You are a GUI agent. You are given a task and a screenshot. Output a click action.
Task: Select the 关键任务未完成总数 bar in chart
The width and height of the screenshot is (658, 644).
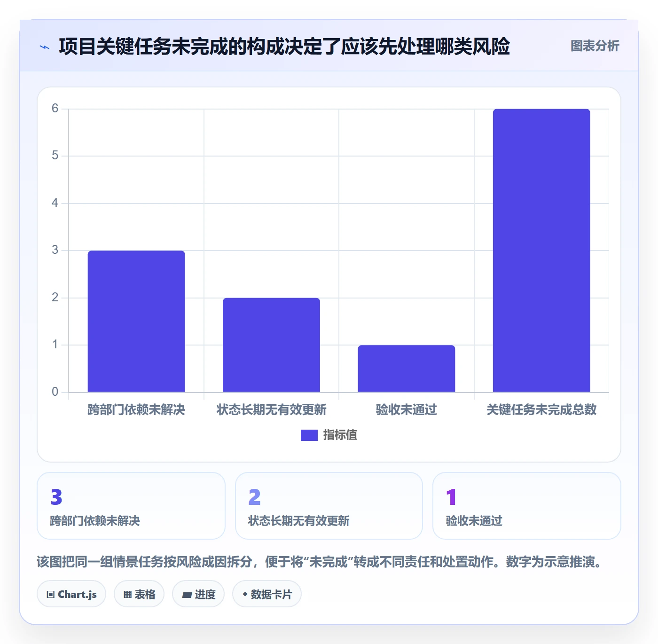[x=541, y=251]
